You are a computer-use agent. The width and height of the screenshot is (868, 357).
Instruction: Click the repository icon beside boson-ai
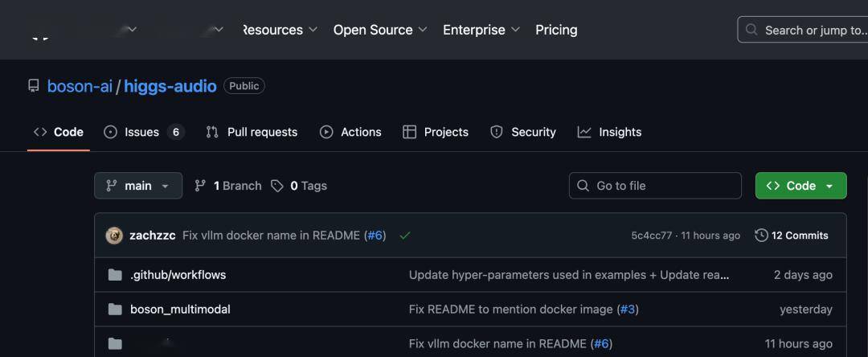[33, 86]
